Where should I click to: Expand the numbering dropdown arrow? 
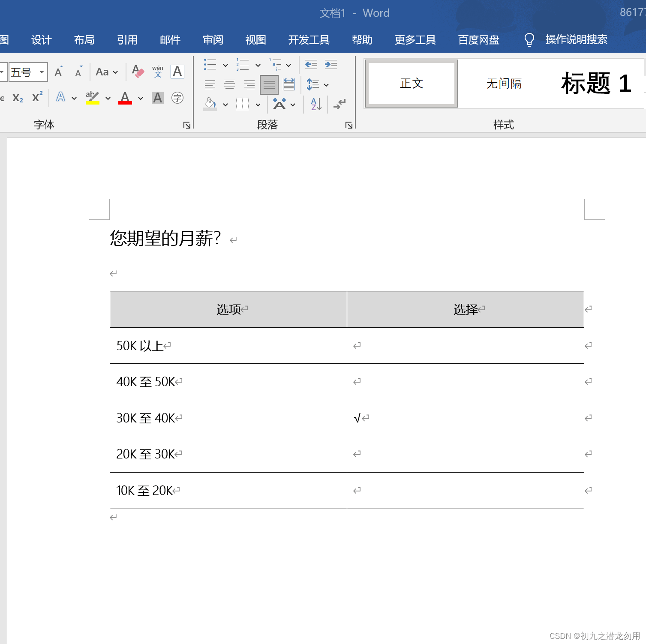258,65
